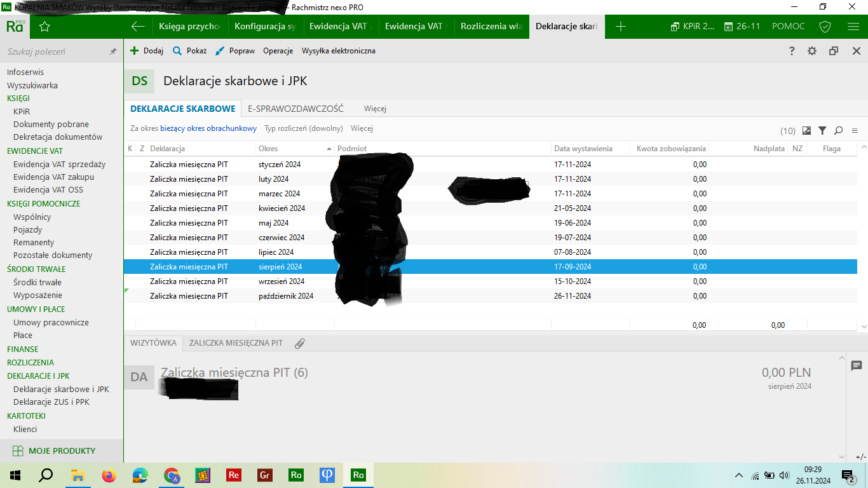Click the comment note icon

click(856, 365)
